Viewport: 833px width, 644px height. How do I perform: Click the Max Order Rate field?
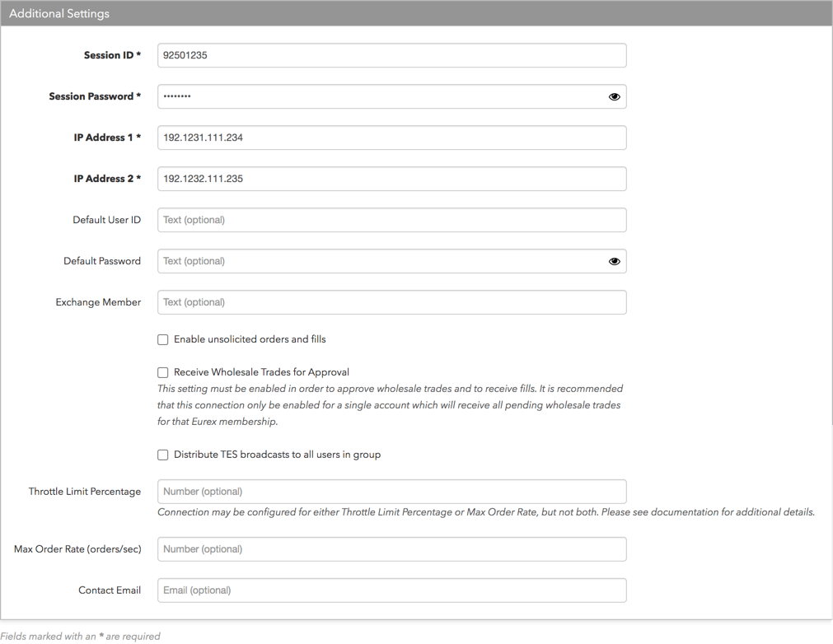[392, 549]
